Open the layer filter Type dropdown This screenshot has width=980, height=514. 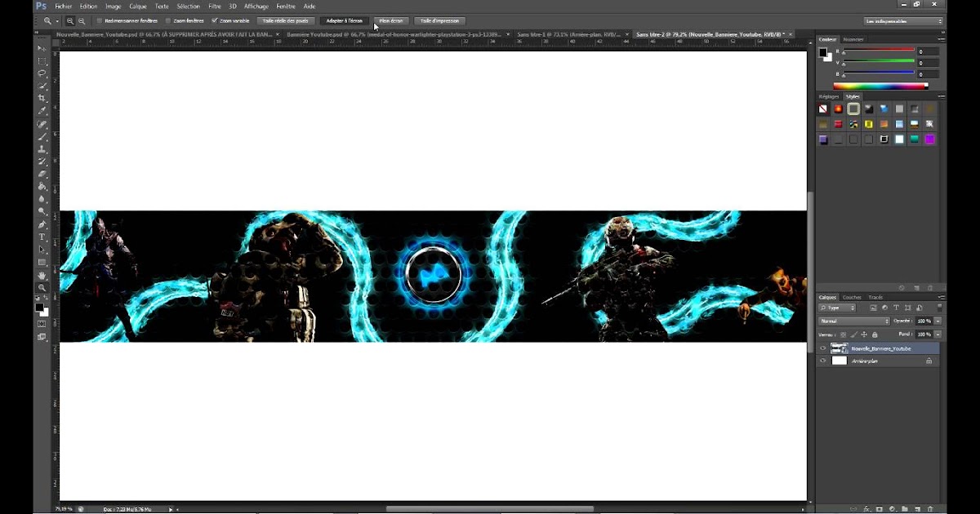point(837,308)
